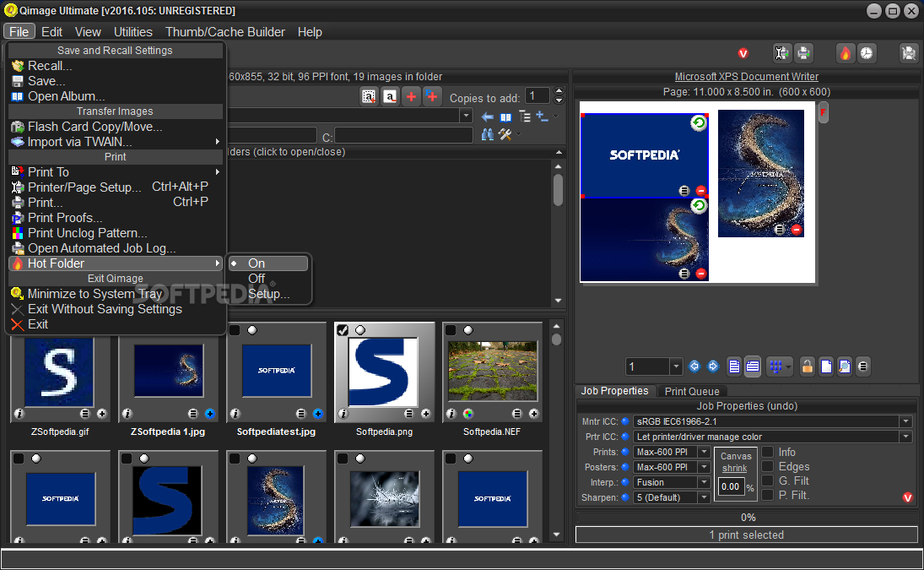Screen dimensions: 924x570
Task: Click the red F marker beside page preview
Action: point(824,112)
